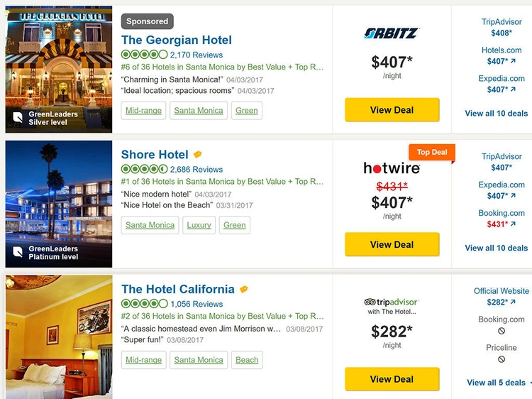
Task: Open The Hotel California room photo
Action: tap(59, 337)
